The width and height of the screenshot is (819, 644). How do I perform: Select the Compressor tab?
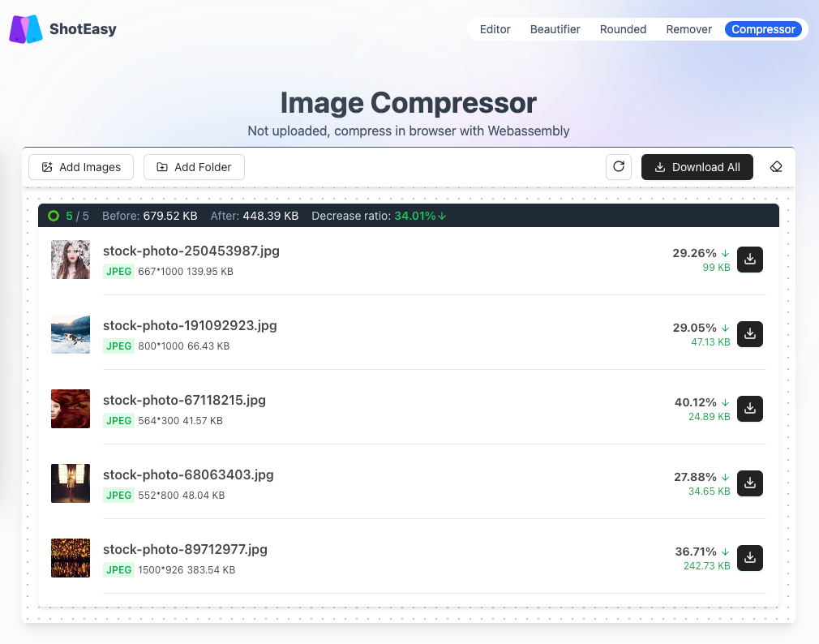point(763,29)
